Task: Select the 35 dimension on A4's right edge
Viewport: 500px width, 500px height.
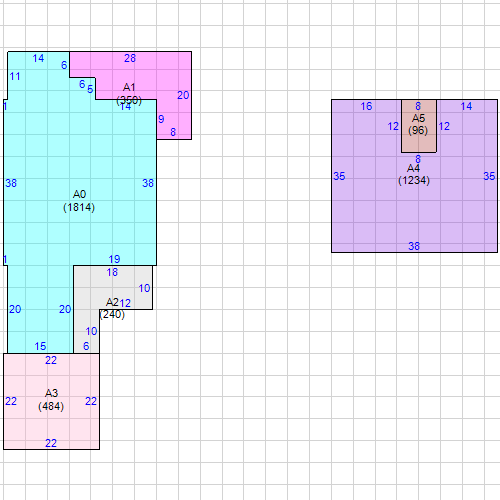Action: (489, 176)
